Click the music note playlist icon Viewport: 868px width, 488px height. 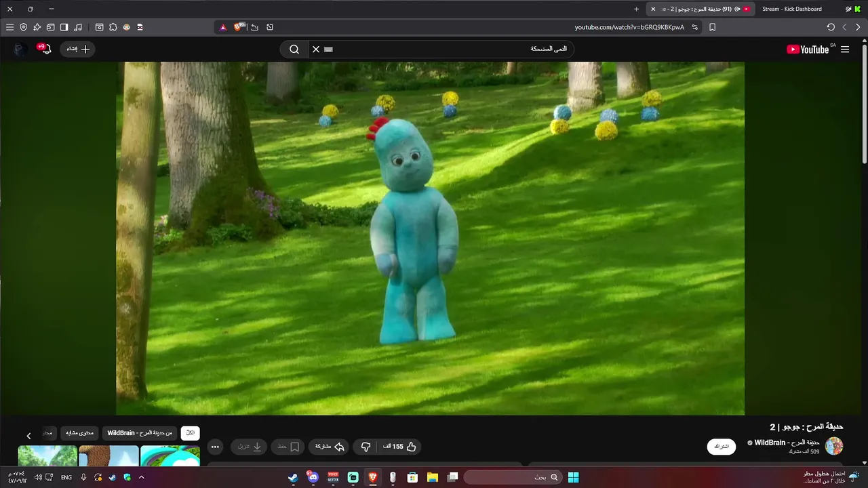(x=78, y=27)
